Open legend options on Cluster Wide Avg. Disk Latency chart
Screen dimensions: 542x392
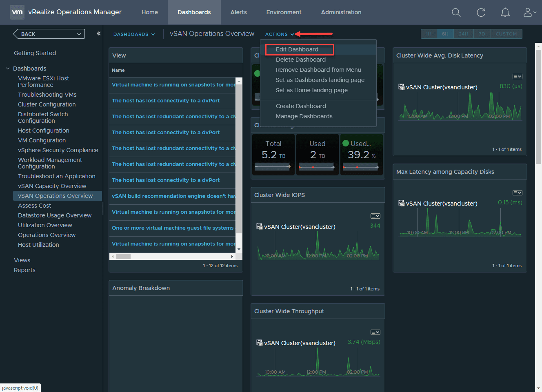(x=517, y=76)
